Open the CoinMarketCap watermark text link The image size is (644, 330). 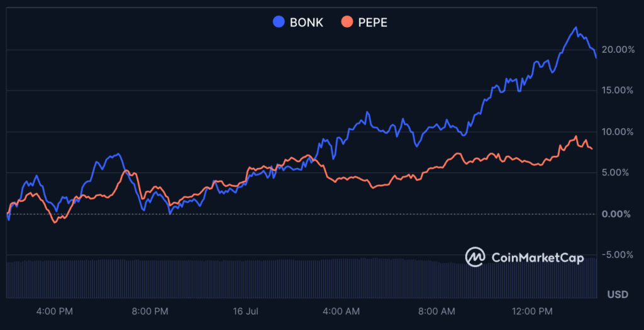[x=536, y=258]
